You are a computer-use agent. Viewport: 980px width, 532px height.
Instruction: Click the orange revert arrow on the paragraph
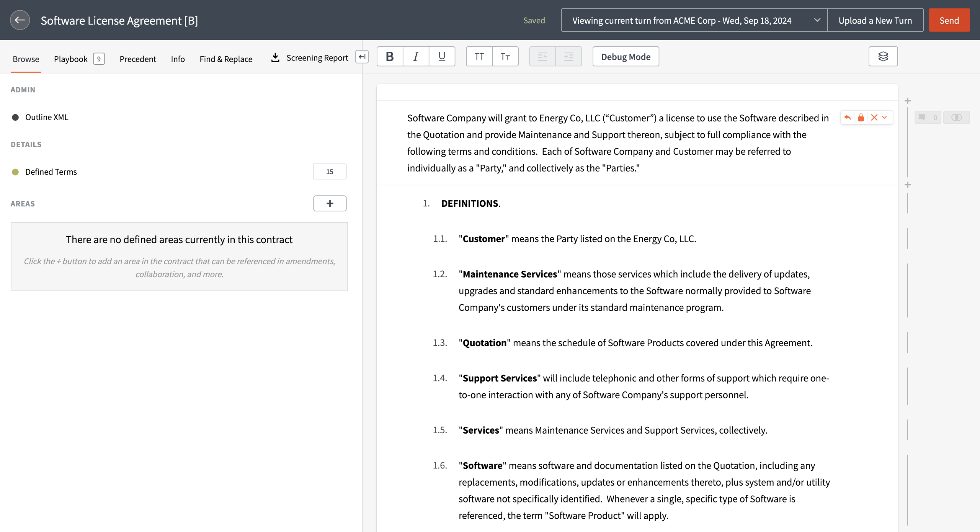(x=848, y=118)
